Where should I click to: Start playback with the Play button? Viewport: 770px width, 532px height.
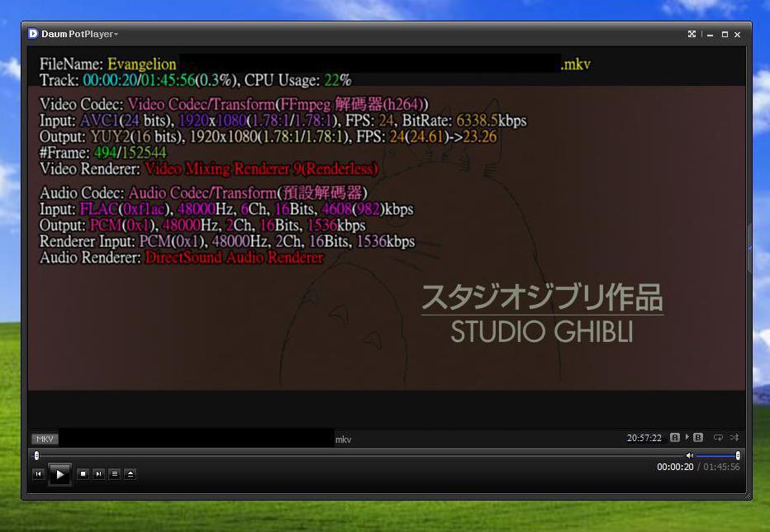click(60, 474)
